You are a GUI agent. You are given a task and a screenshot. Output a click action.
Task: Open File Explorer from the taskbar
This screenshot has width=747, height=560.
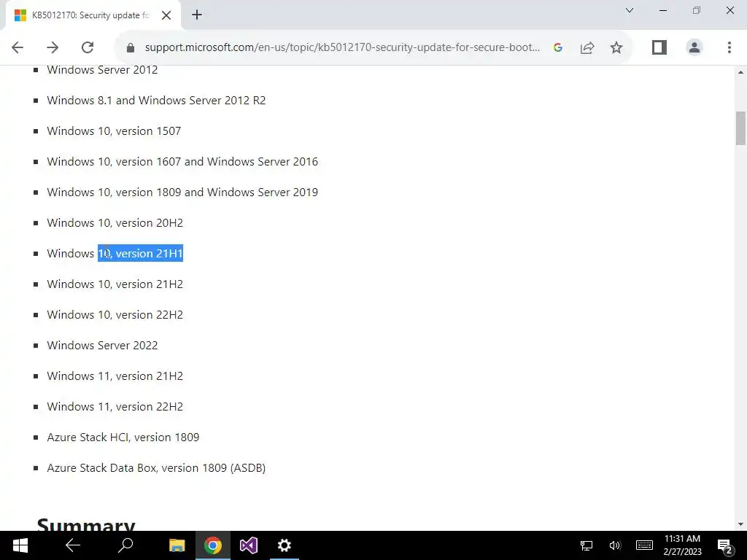coord(177,545)
